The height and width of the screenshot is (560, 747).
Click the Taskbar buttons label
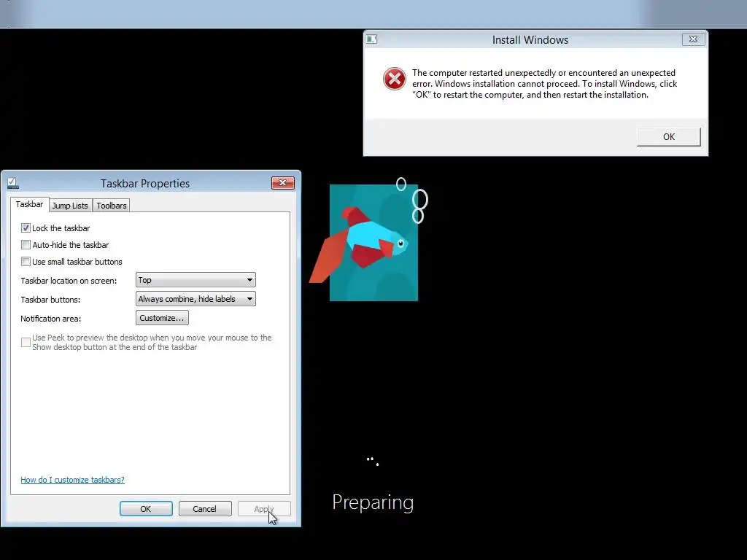(50, 300)
